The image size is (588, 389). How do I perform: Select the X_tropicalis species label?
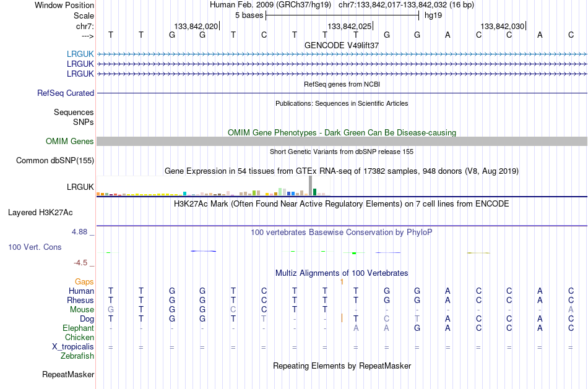tap(73, 347)
